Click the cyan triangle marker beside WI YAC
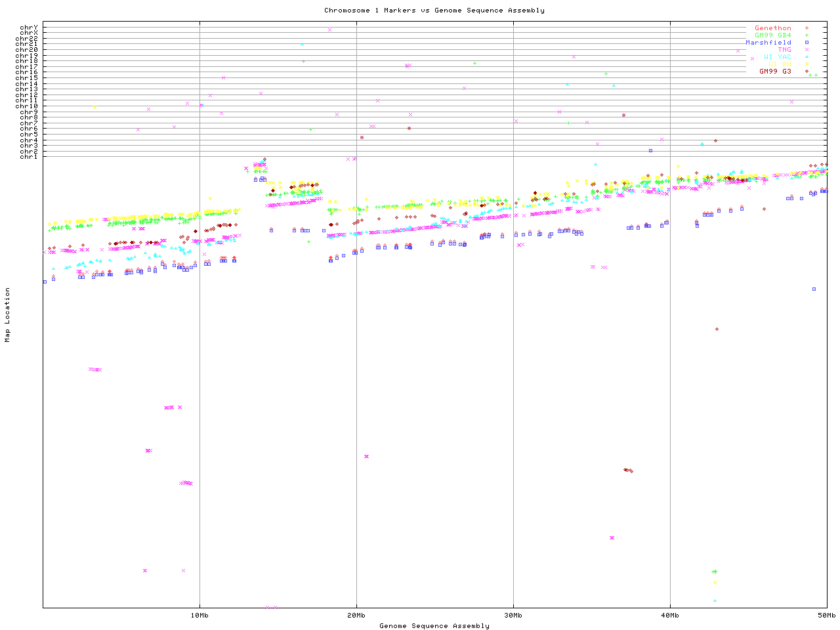 (807, 57)
